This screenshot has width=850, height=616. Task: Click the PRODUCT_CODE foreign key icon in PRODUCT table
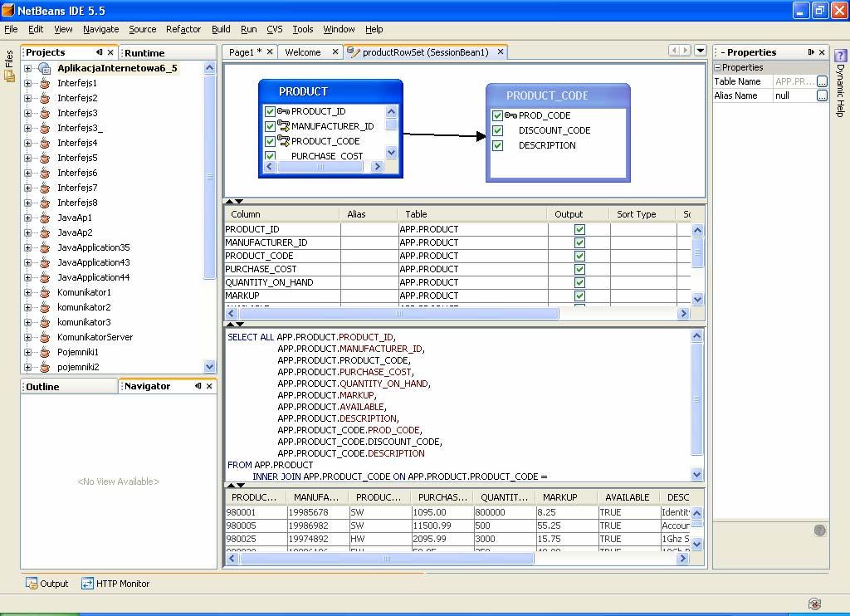[284, 140]
